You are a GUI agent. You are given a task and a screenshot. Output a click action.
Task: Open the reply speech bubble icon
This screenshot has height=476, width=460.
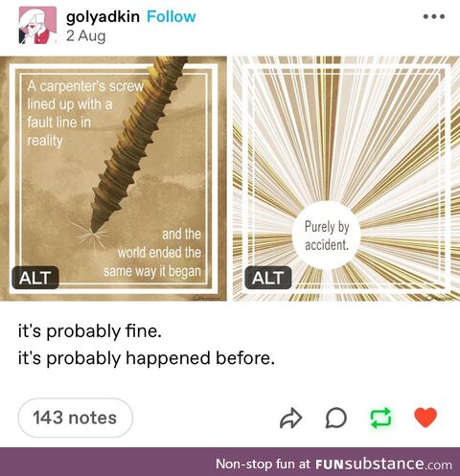tap(336, 418)
